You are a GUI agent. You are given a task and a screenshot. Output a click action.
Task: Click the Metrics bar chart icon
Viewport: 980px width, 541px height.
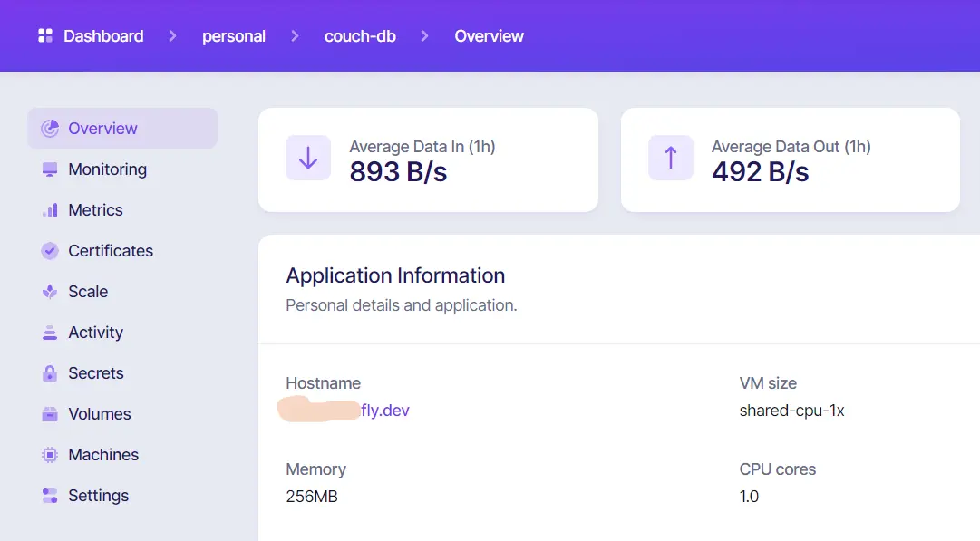(x=50, y=210)
